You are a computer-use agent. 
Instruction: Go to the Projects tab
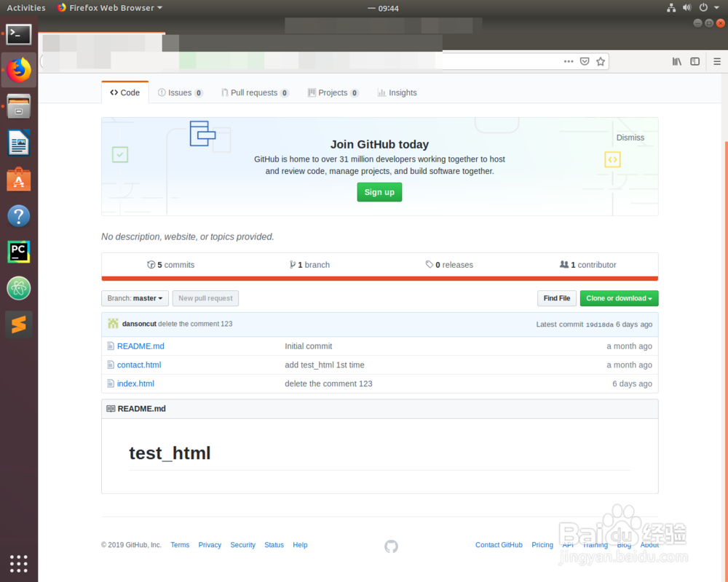[x=333, y=93]
